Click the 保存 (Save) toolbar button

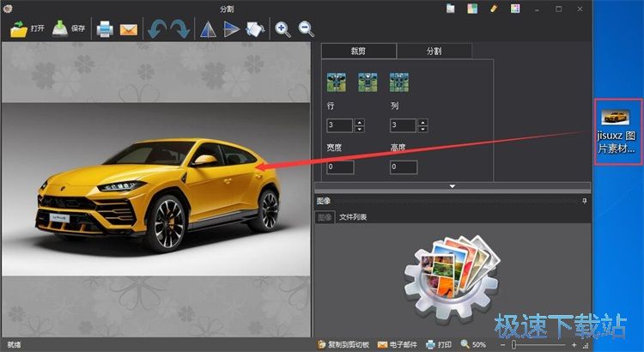click(69, 28)
